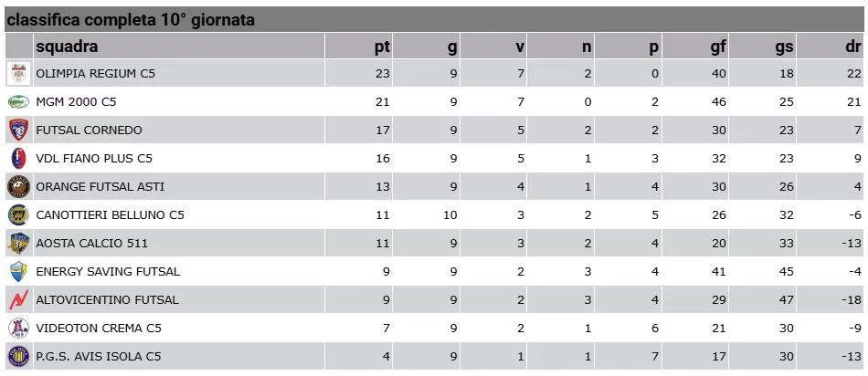Open the Orange Futsal Asti logo
The width and height of the screenshot is (868, 376).
19,187
